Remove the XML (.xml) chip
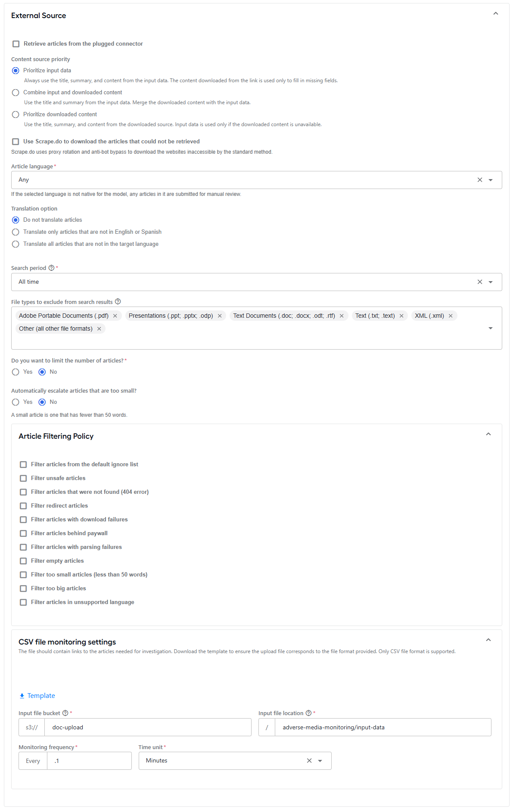This screenshot has height=812, width=513. 451,316
